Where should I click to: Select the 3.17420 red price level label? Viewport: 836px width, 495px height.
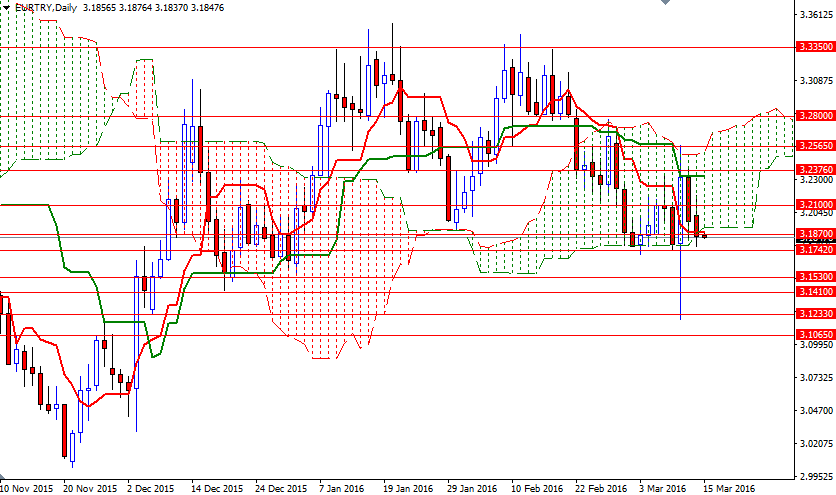coord(815,250)
